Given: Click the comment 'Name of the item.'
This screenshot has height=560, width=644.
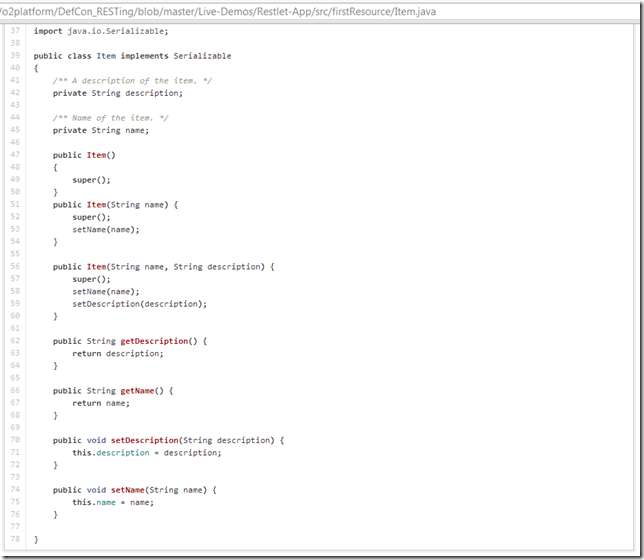Looking at the screenshot, I should coord(110,118).
